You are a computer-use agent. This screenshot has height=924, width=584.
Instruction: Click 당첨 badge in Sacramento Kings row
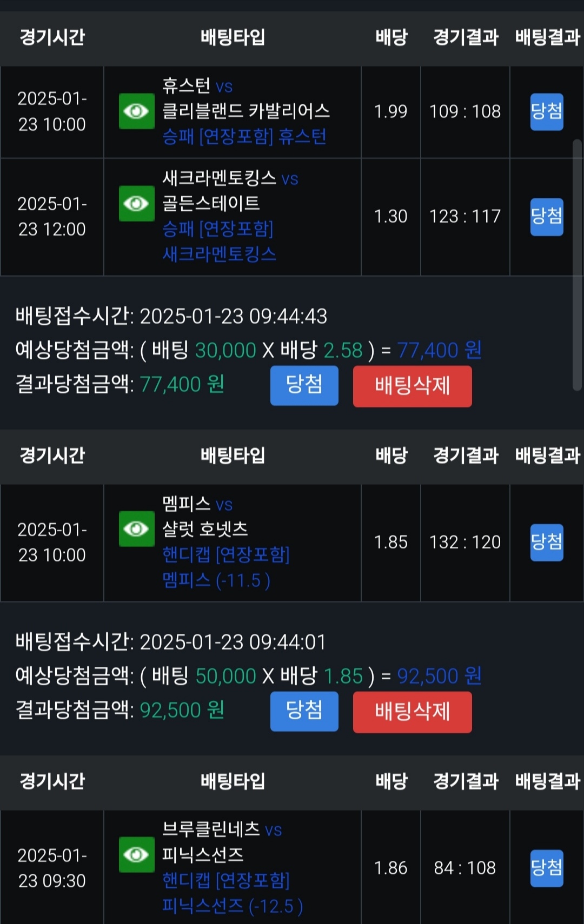(547, 217)
